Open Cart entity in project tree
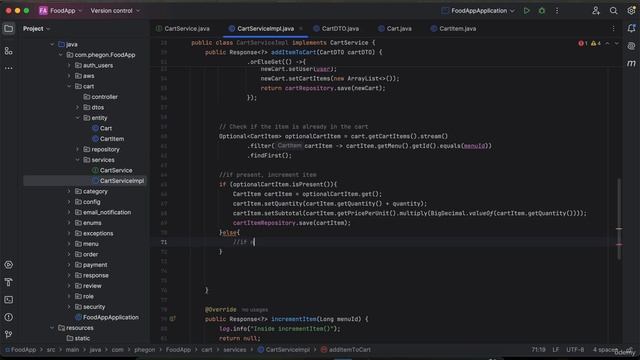640x360 pixels. pos(102,128)
